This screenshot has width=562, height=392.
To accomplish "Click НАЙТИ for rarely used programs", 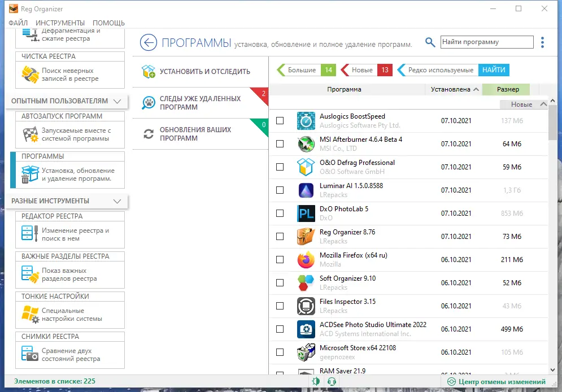I will pos(494,70).
